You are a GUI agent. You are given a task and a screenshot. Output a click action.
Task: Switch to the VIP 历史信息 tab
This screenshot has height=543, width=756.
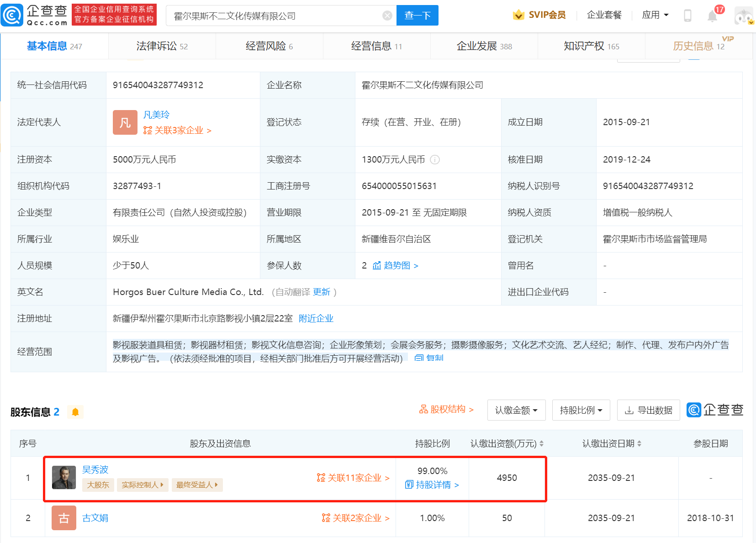tap(699, 46)
